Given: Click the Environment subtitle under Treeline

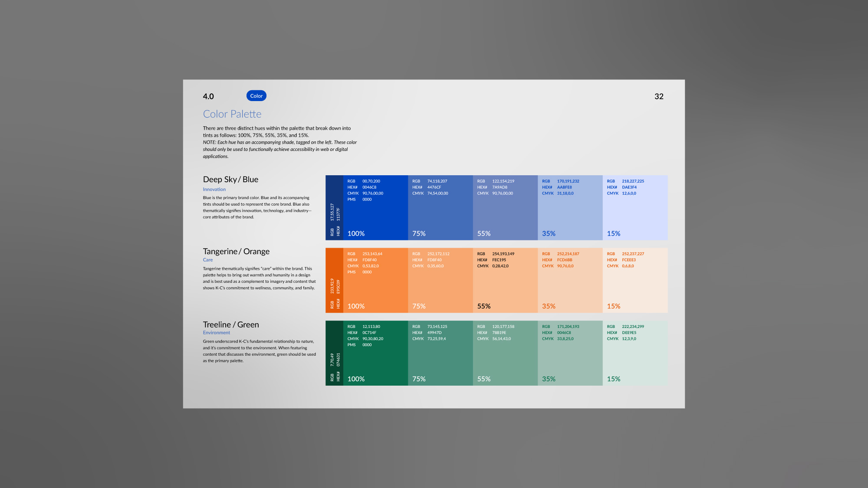Looking at the screenshot, I should (x=217, y=333).
